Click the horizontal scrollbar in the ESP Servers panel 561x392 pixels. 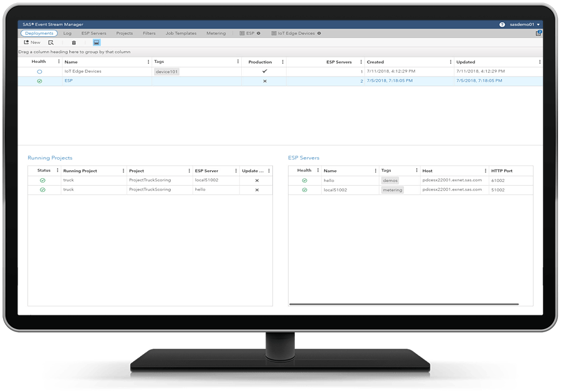tap(405, 304)
